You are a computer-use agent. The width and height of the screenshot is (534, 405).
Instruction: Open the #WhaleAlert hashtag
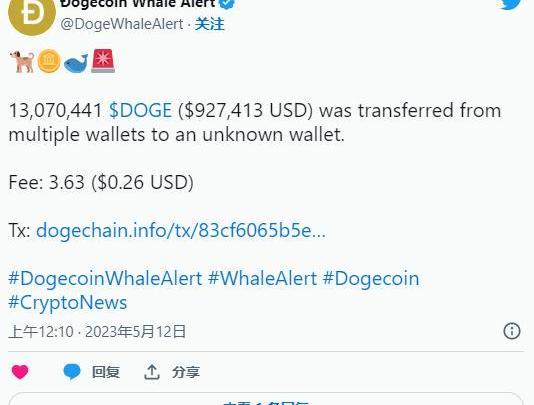(263, 278)
